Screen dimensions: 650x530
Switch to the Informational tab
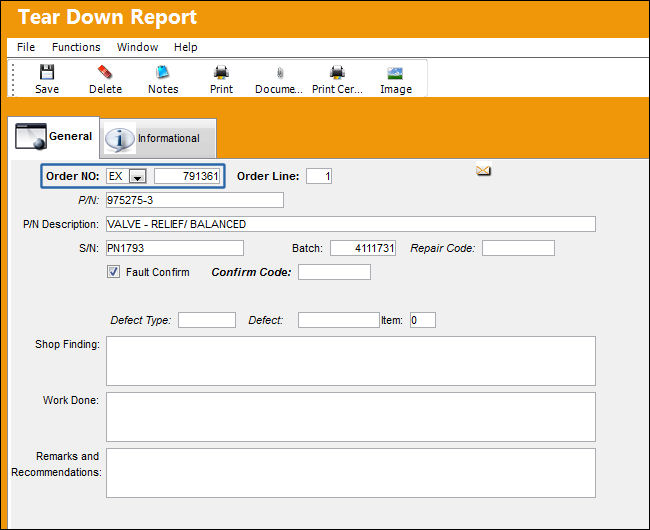pyautogui.click(x=158, y=138)
